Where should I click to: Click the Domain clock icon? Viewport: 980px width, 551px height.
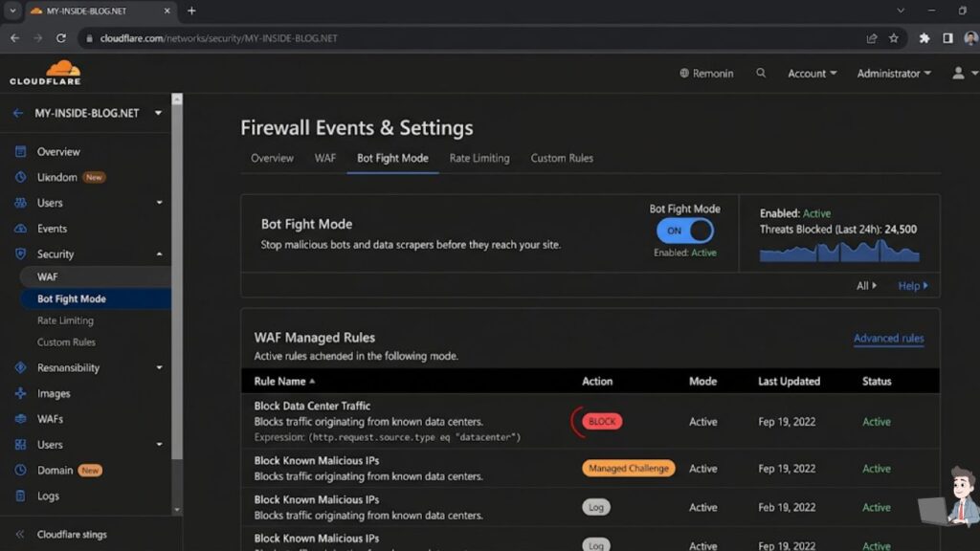[x=21, y=470]
